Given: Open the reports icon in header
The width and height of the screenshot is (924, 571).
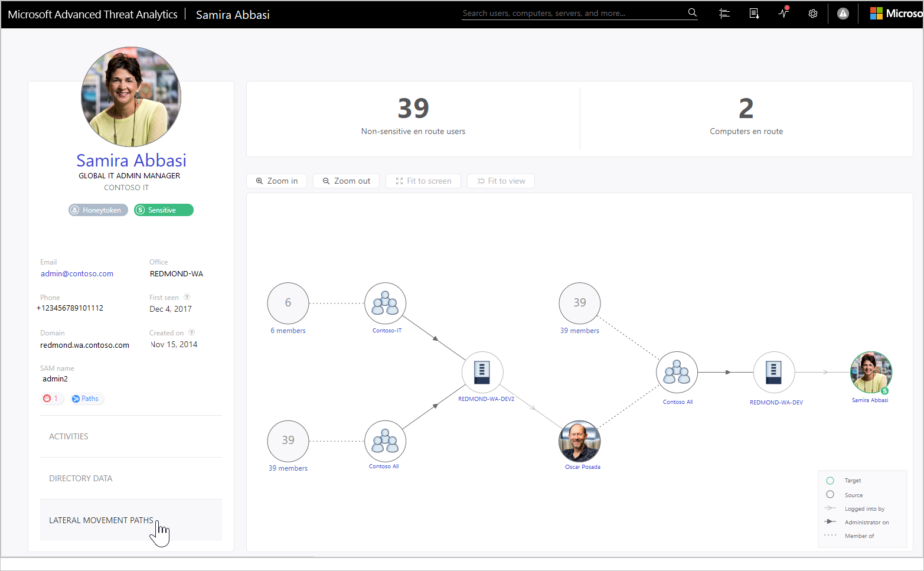Looking at the screenshot, I should coord(754,14).
